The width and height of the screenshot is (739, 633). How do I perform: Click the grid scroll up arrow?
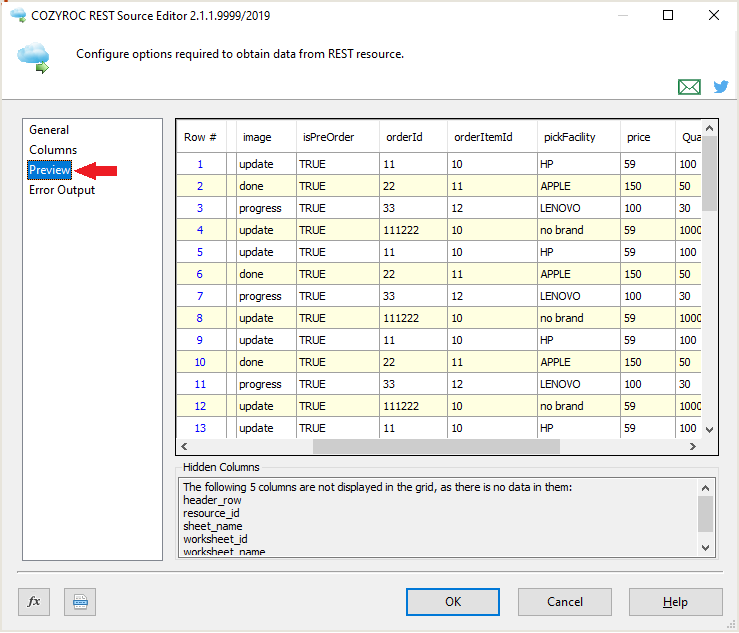(x=709, y=128)
